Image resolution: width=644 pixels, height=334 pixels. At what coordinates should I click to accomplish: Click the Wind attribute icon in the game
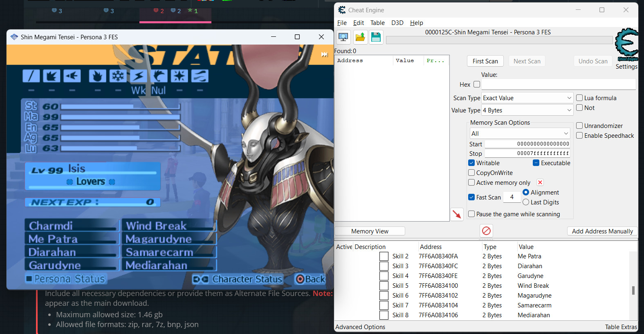(159, 76)
